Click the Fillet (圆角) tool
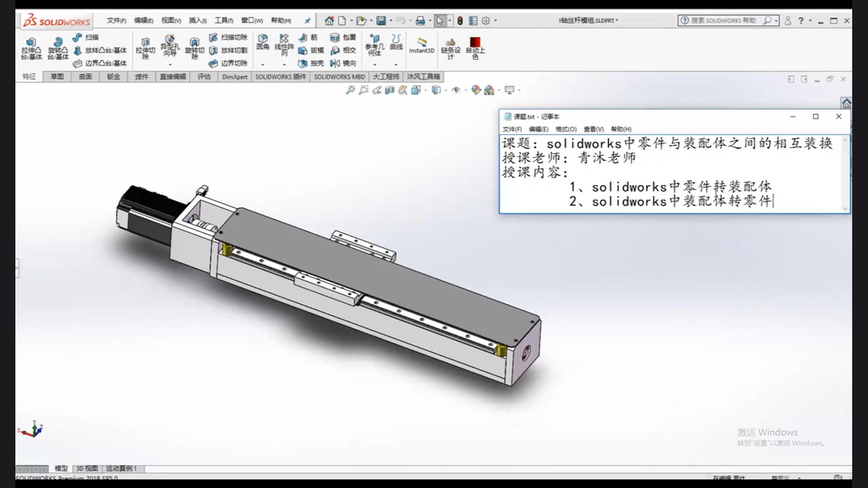The width and height of the screenshot is (868, 488). point(263,42)
